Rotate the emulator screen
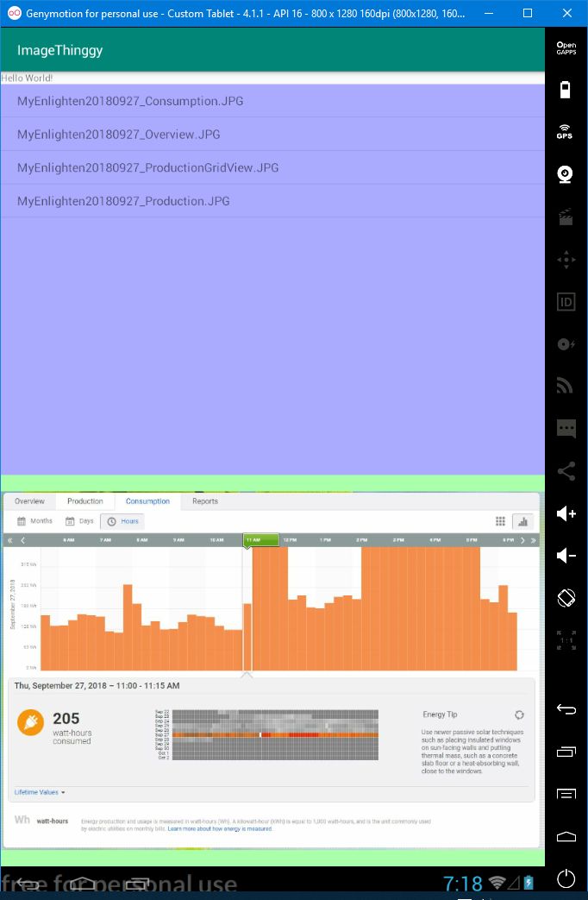The image size is (588, 900). [566, 597]
